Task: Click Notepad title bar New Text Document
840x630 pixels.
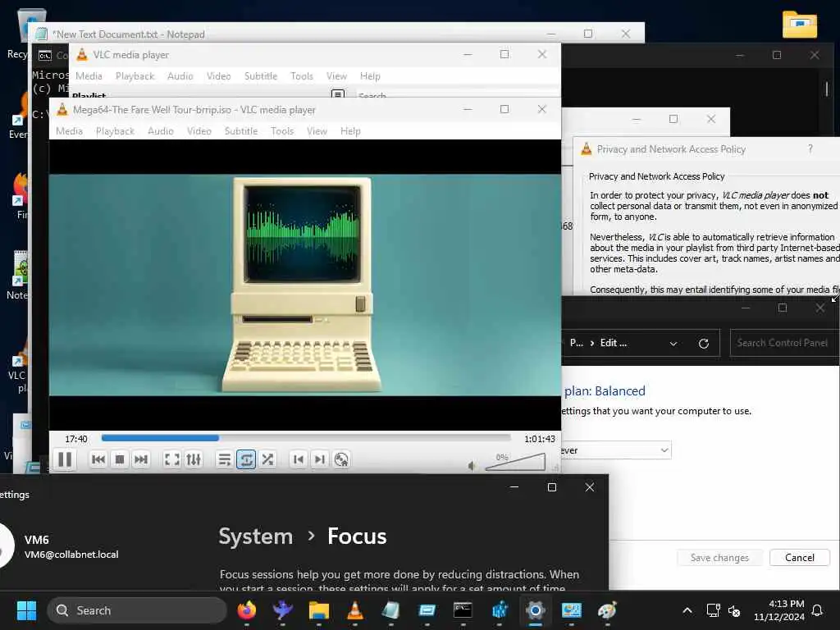Action: point(129,34)
